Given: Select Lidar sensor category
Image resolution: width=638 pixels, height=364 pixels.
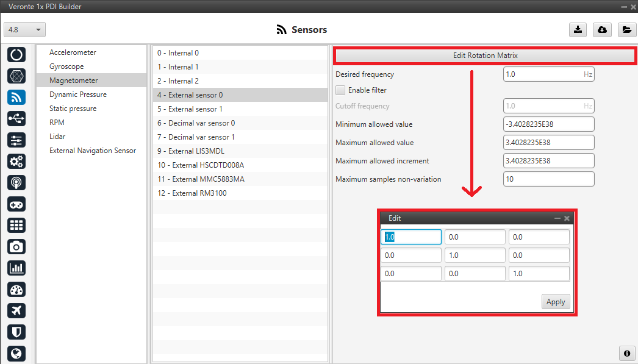Looking at the screenshot, I should [x=91, y=137].
